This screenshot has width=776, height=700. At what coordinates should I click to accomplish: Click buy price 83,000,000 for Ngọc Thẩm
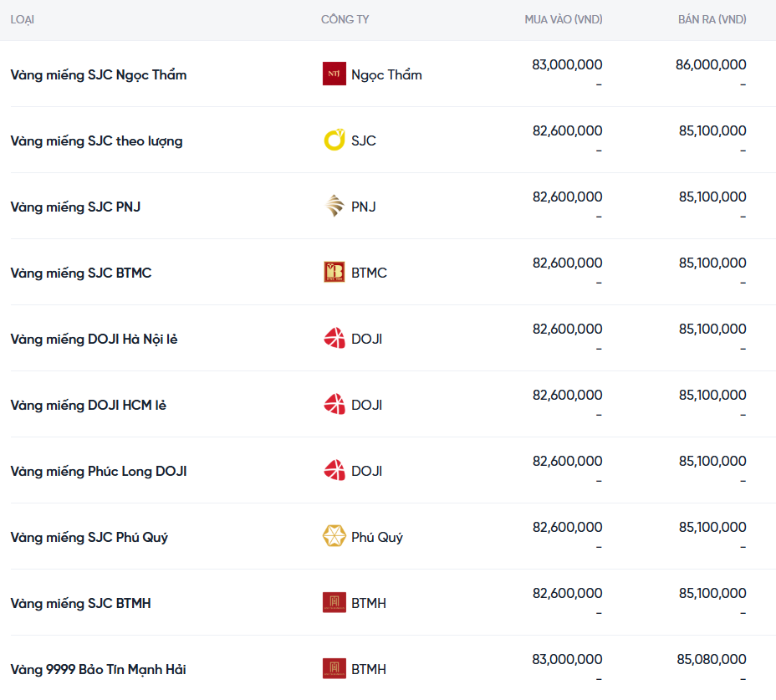click(567, 65)
